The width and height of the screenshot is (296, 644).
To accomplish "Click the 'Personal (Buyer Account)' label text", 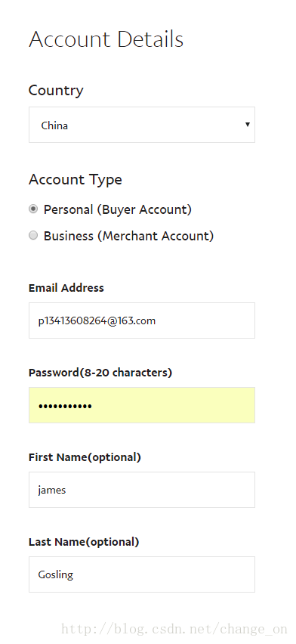I will point(118,209).
